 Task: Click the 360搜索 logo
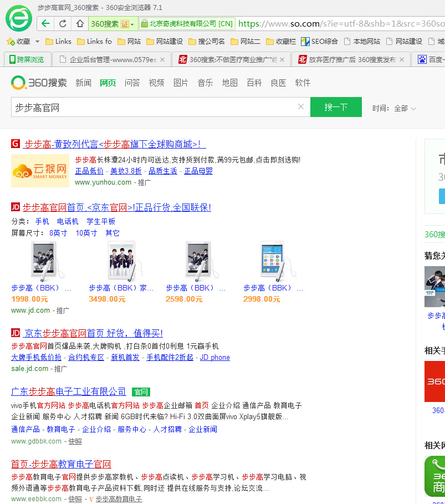click(39, 83)
